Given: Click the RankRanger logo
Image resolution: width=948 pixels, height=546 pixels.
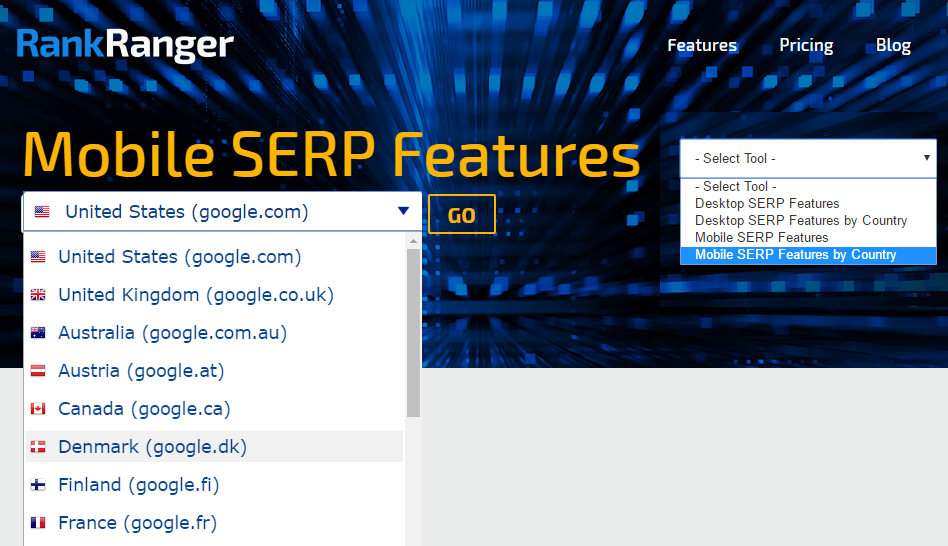Looking at the screenshot, I should [x=125, y=45].
